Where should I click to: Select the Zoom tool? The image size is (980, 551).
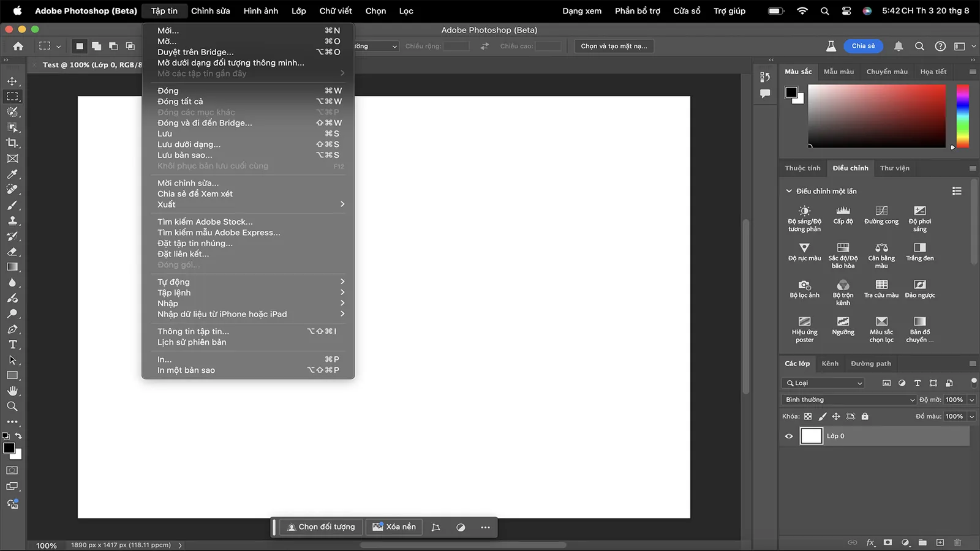tap(12, 407)
